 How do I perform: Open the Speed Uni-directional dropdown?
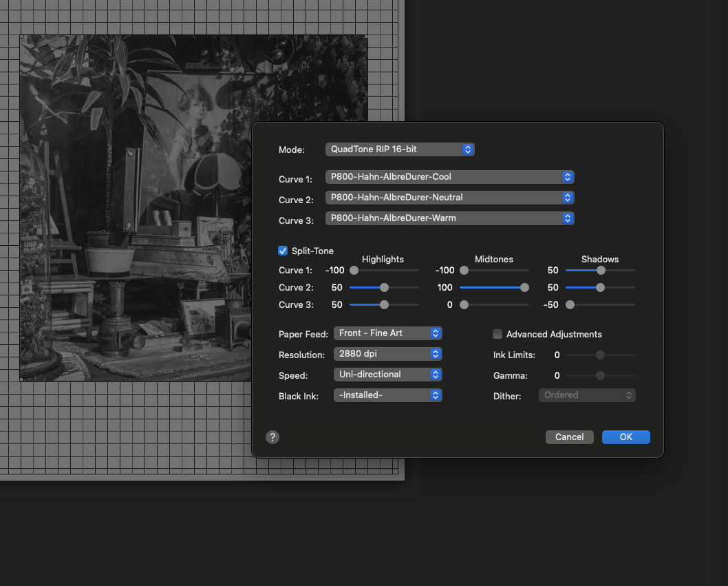point(387,375)
